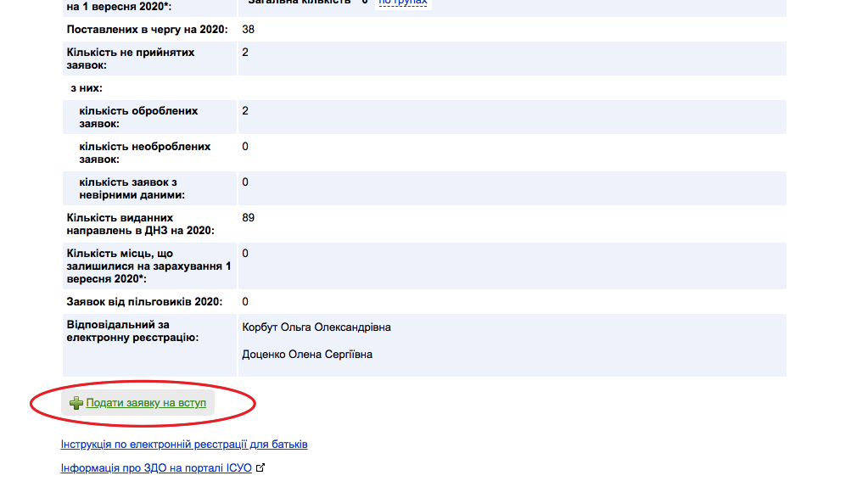Click 'Заявок від пільговиків 2020' label

[144, 302]
